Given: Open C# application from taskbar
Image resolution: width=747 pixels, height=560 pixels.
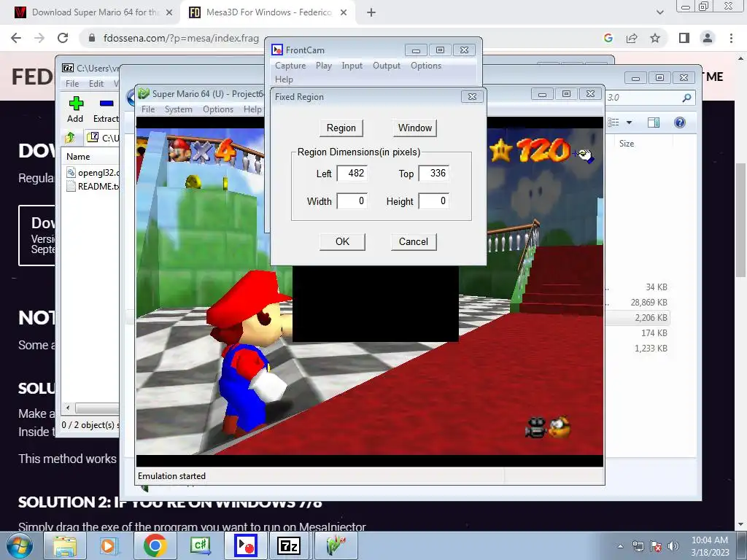Looking at the screenshot, I should (199, 545).
